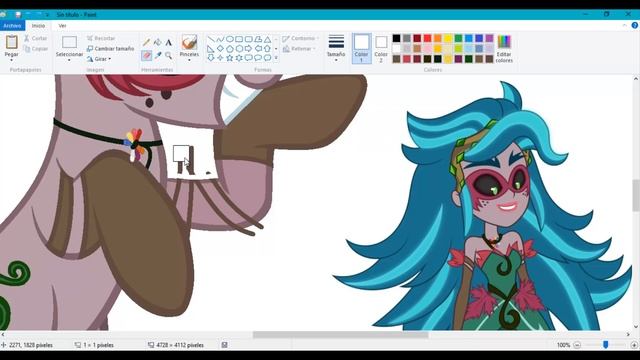Select the Text tool (letter A)
Image resolution: width=640 pixels, height=360 pixels.
tap(169, 42)
